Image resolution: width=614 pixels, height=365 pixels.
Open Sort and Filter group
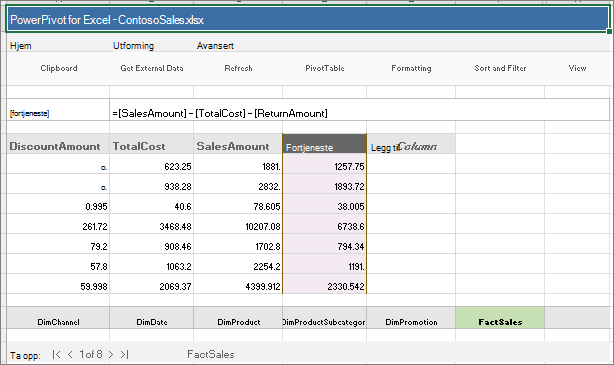[x=500, y=68]
